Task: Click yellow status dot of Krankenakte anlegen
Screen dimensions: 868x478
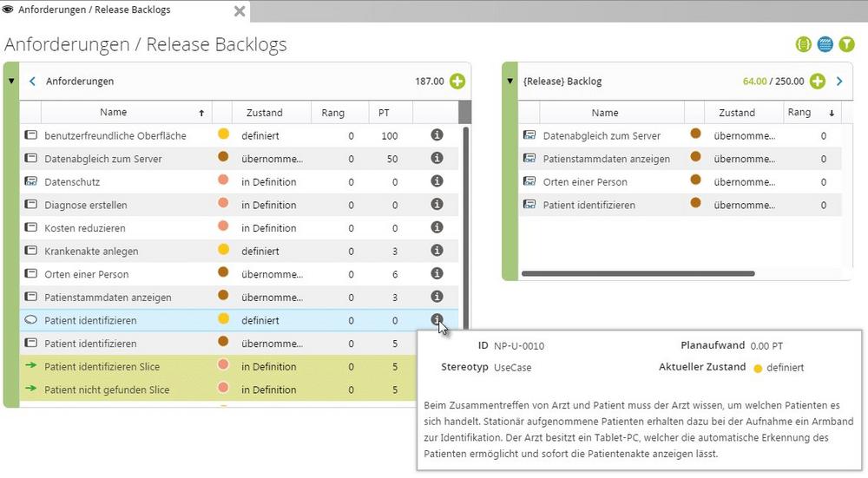Action: click(x=224, y=250)
